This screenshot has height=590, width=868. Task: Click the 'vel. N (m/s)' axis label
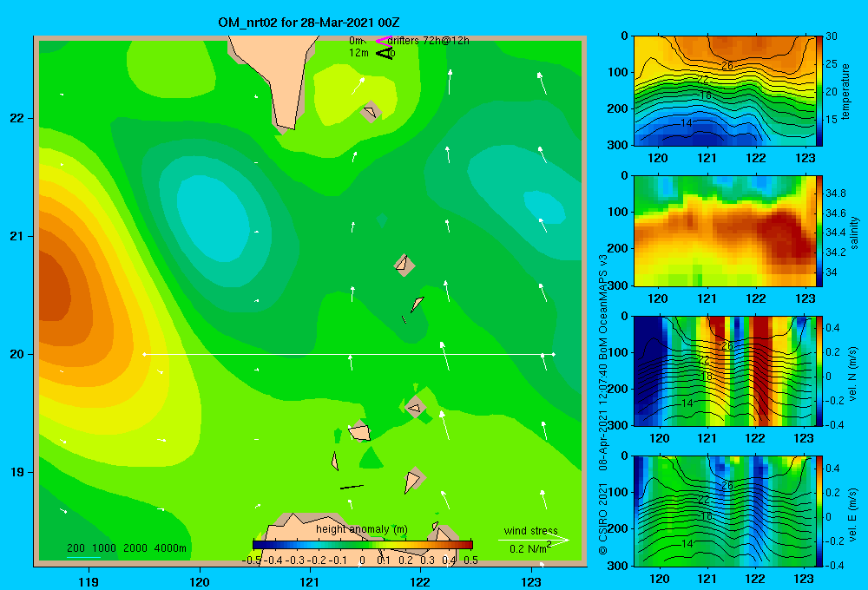pos(853,374)
